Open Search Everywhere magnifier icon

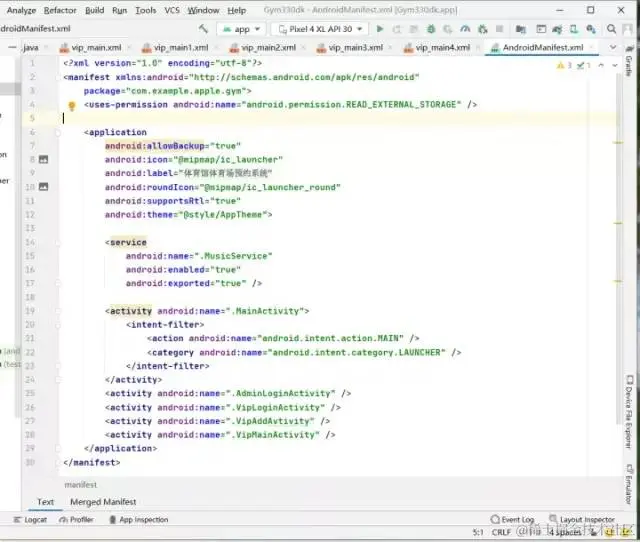[611, 29]
